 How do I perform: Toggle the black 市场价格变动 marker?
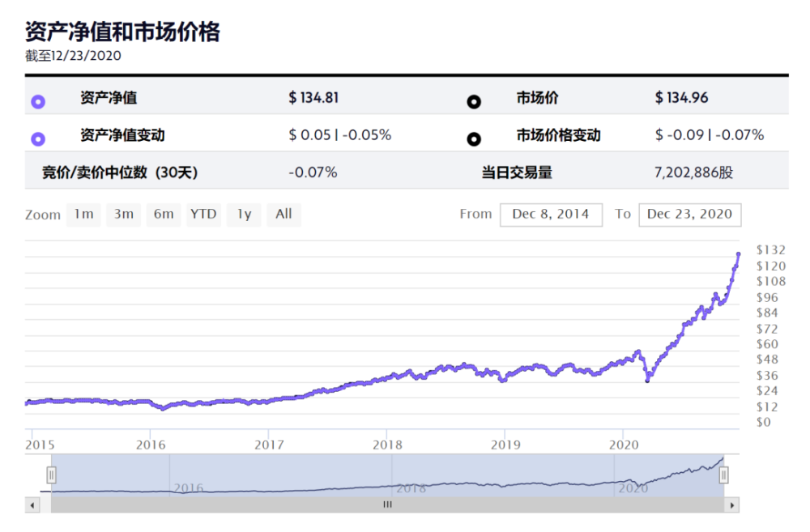pos(474,139)
